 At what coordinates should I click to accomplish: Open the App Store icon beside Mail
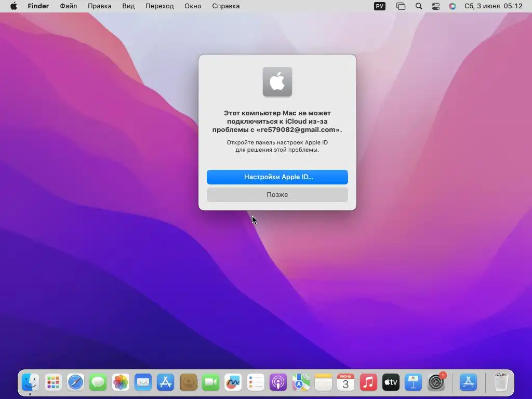coord(166,382)
